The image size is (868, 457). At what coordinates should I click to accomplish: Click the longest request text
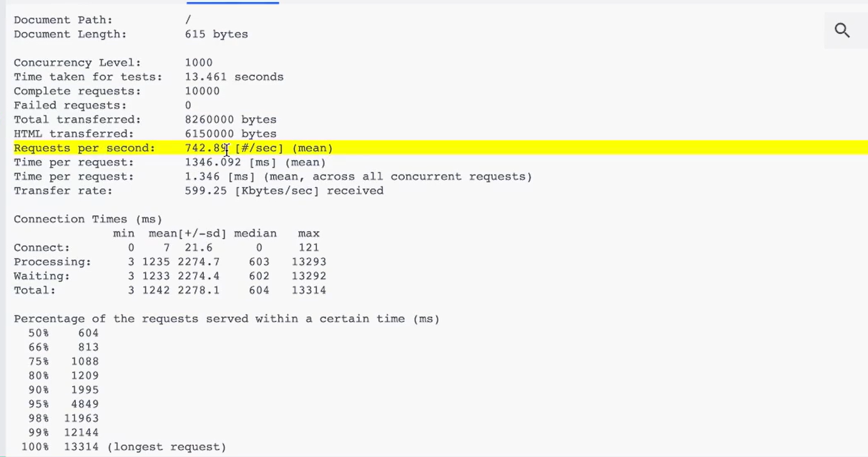tap(166, 447)
